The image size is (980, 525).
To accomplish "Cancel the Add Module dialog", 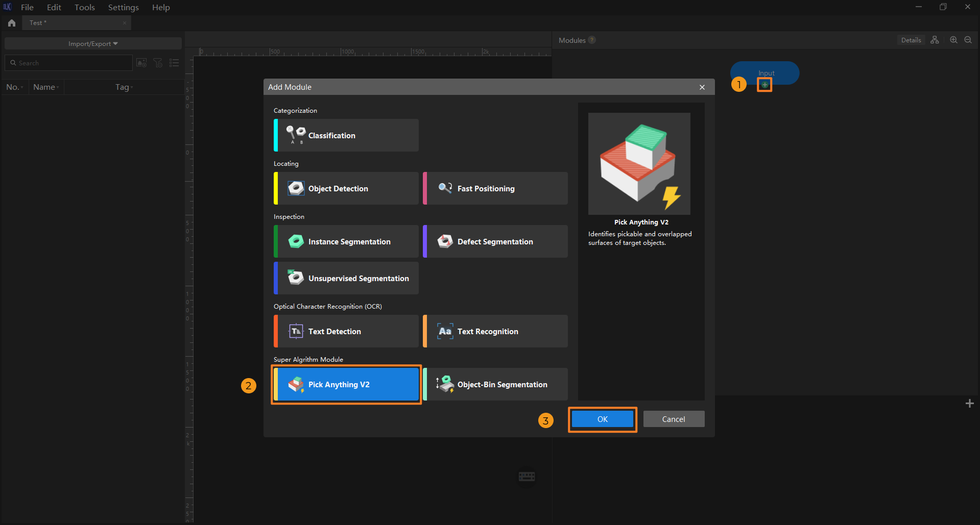I will pos(674,419).
